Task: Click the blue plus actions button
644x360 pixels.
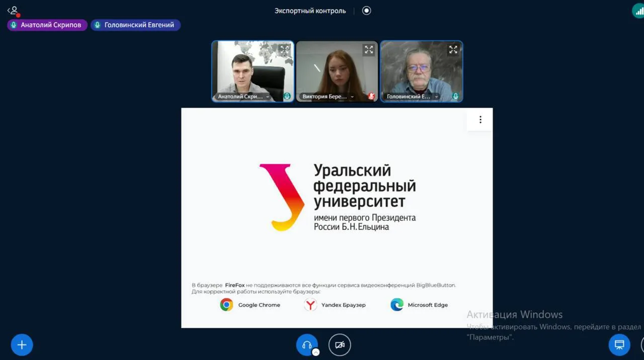Action: pyautogui.click(x=22, y=345)
